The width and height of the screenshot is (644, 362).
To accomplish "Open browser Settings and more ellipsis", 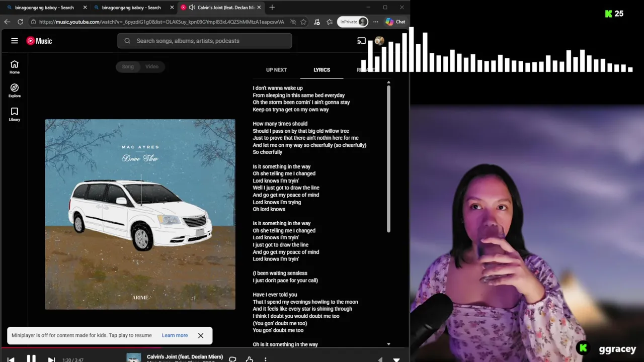I will click(375, 22).
